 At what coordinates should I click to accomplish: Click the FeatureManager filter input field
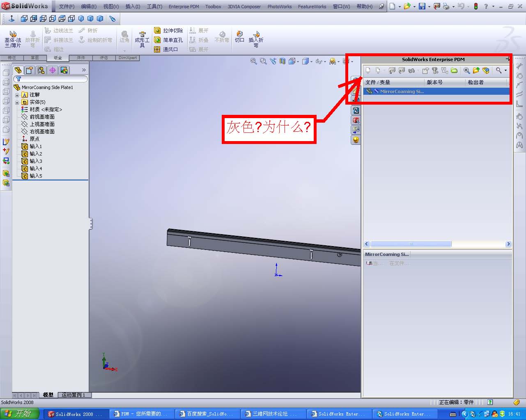51,79
